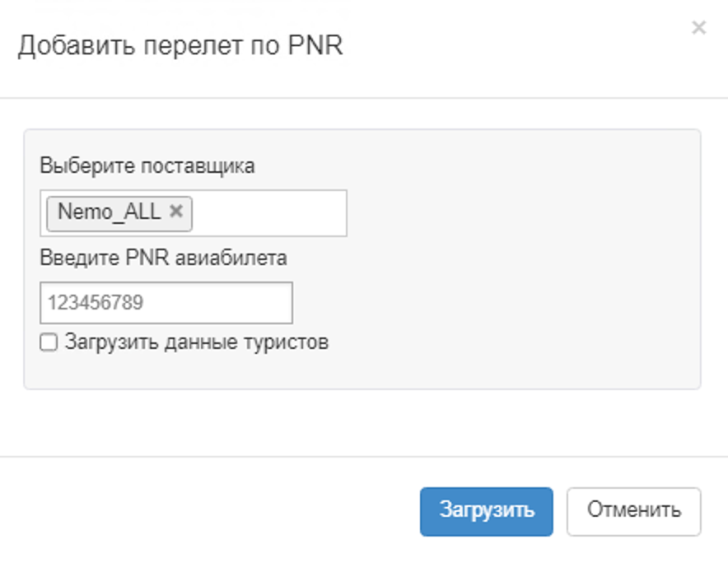Close the add flight by PNR dialog

pos(698,29)
